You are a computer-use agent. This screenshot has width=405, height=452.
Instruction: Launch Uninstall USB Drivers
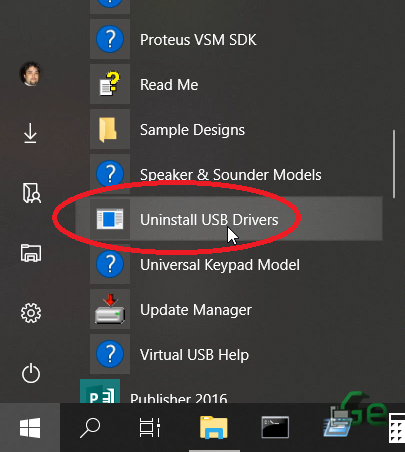[x=229, y=219]
